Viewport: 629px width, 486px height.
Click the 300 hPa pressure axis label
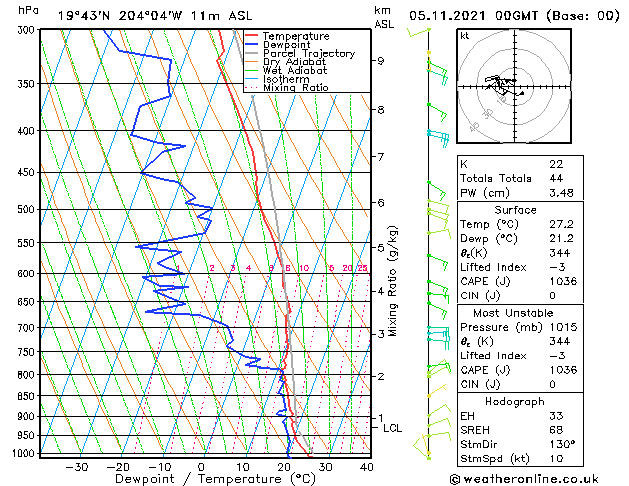point(26,30)
